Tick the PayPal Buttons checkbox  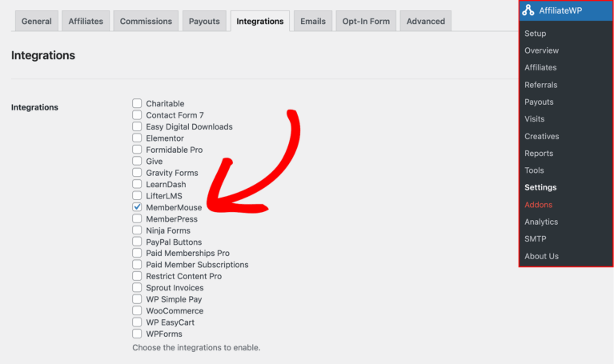click(137, 242)
